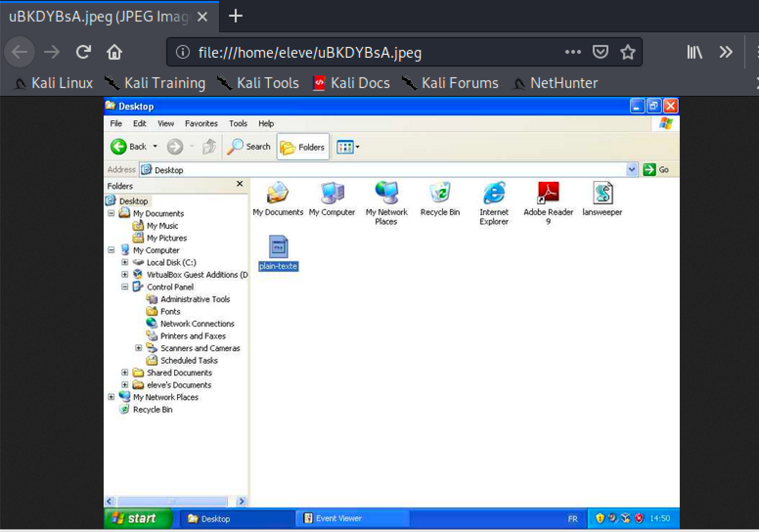Select the lansweeper file icon
The image size is (759, 532).
(x=603, y=199)
